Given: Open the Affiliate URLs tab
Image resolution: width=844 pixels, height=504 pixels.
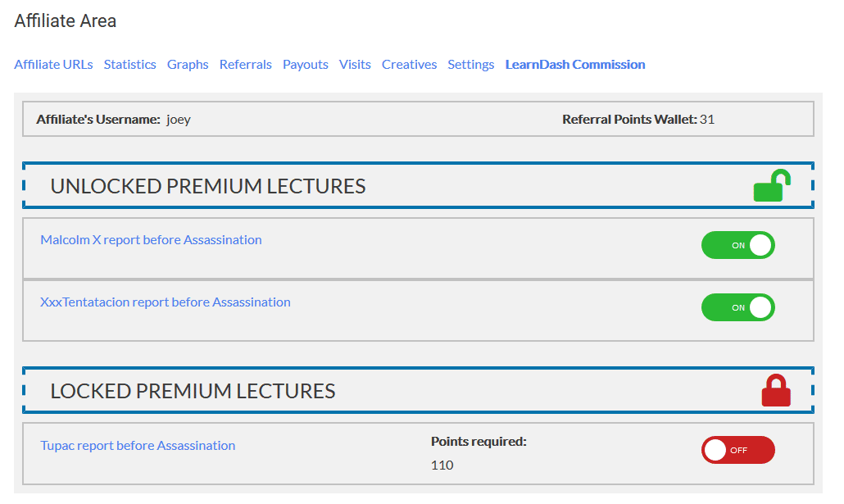Looking at the screenshot, I should pos(53,65).
